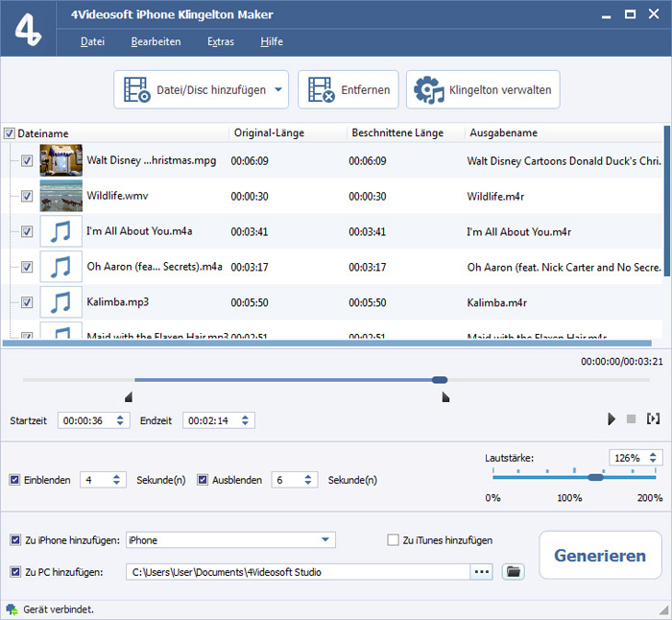Click the Kalimba.mp3 music note icon
Screen dimensions: 672x620
click(60, 302)
